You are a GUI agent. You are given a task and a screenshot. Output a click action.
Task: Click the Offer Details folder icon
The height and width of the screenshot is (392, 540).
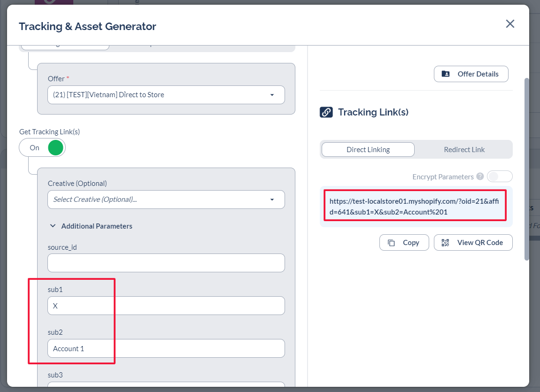pos(446,74)
